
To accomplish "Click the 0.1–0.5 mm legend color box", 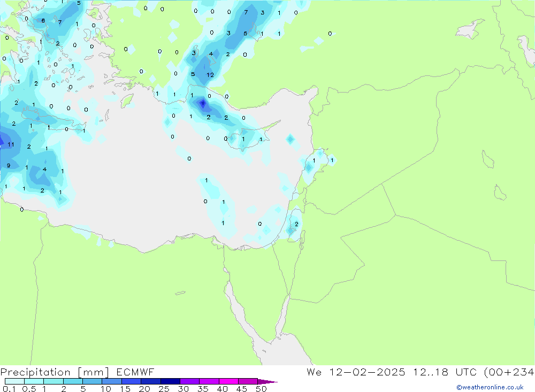I will tap(14, 381).
